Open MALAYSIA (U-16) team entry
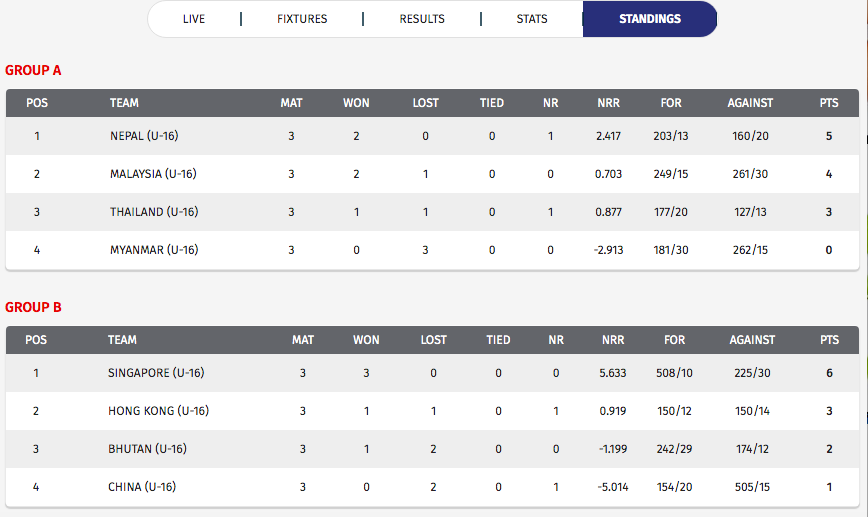The height and width of the screenshot is (517, 868). 153,174
